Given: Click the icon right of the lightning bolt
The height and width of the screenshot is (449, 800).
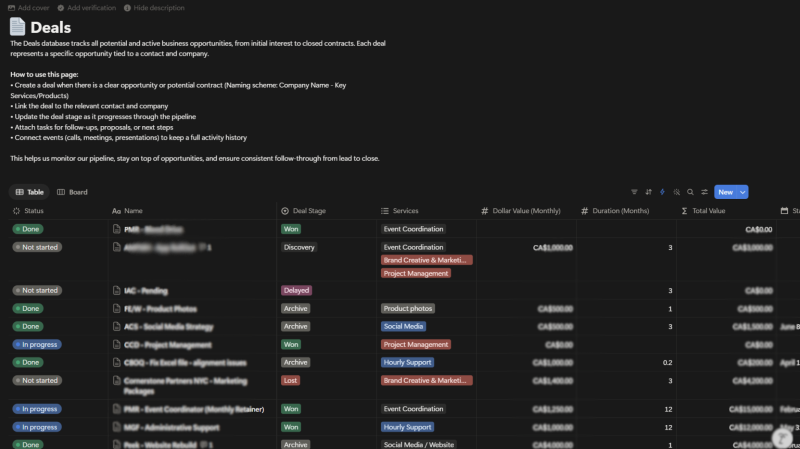Looking at the screenshot, I should pyautogui.click(x=677, y=192).
